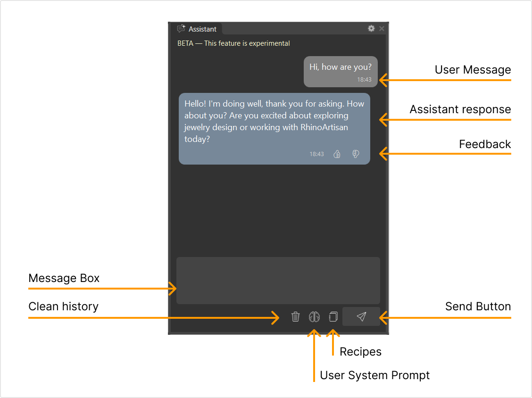The height and width of the screenshot is (398, 532).
Task: Clear chat history with the trash icon
Action: pos(295,317)
